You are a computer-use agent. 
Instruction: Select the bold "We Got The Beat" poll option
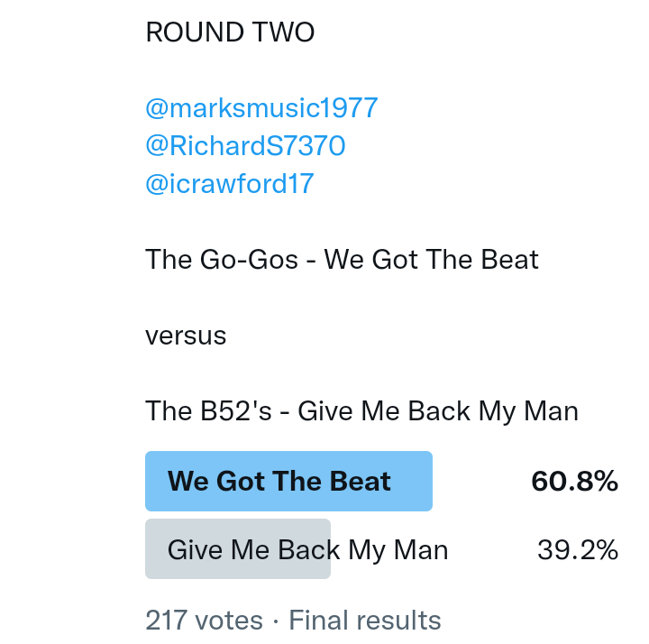tap(279, 481)
